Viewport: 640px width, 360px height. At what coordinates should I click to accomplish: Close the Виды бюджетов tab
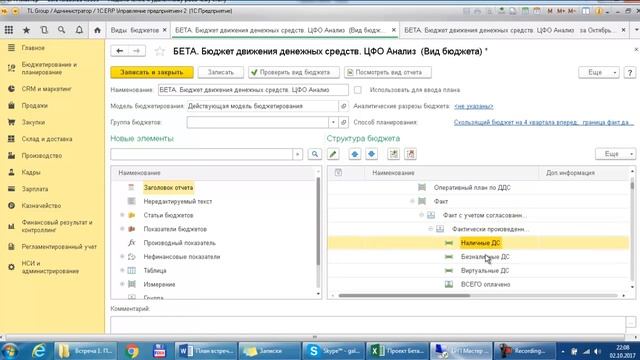(164, 30)
